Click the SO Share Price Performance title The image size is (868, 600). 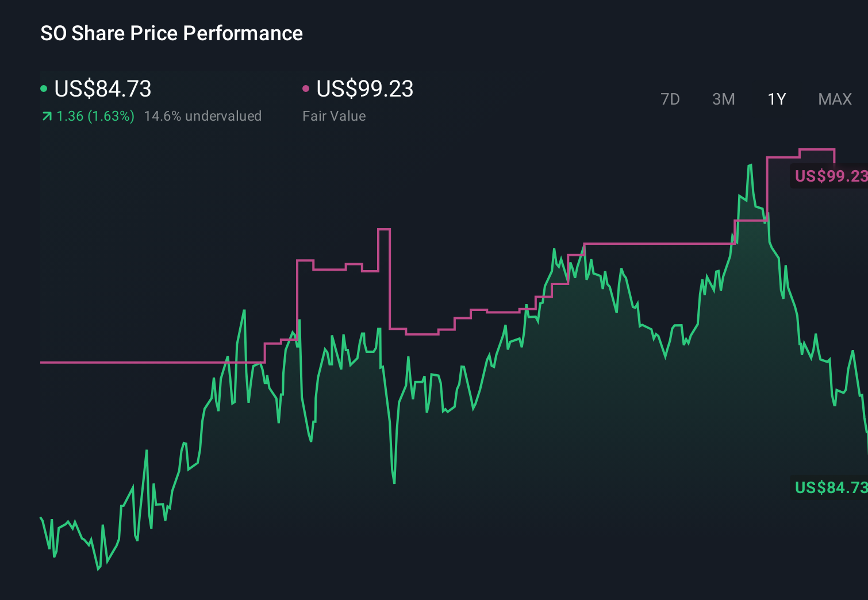(171, 33)
